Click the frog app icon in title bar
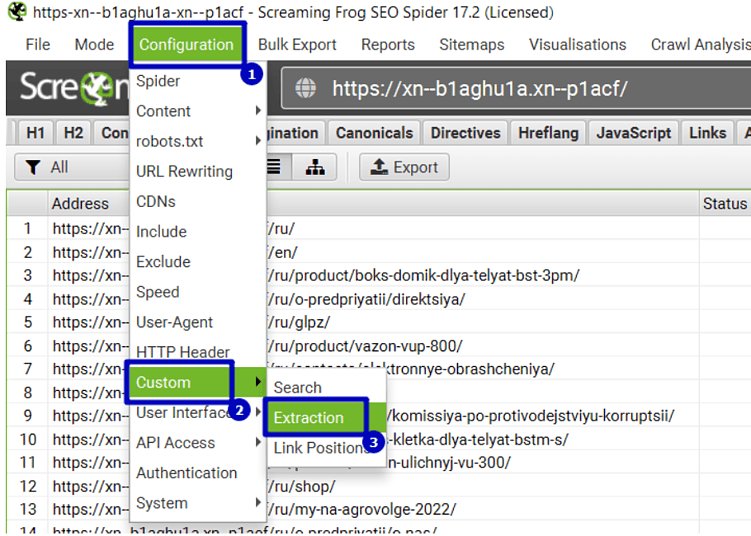Viewport: 751px width, 536px height. [x=17, y=11]
